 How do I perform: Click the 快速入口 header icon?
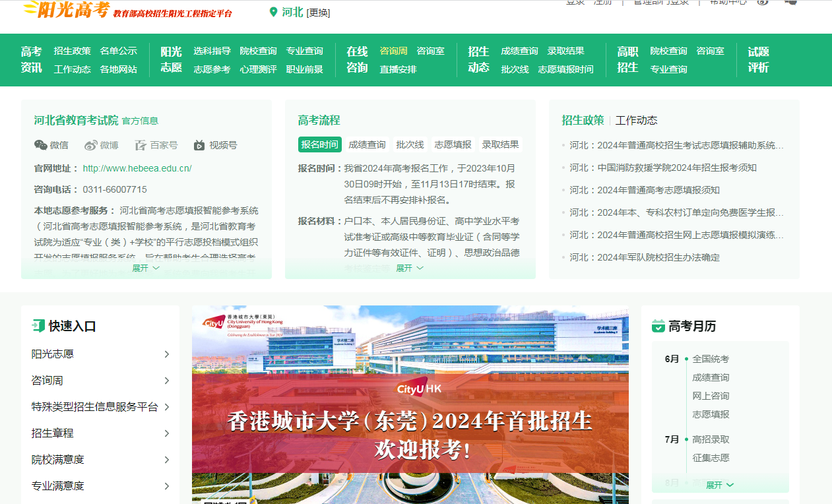pyautogui.click(x=38, y=325)
